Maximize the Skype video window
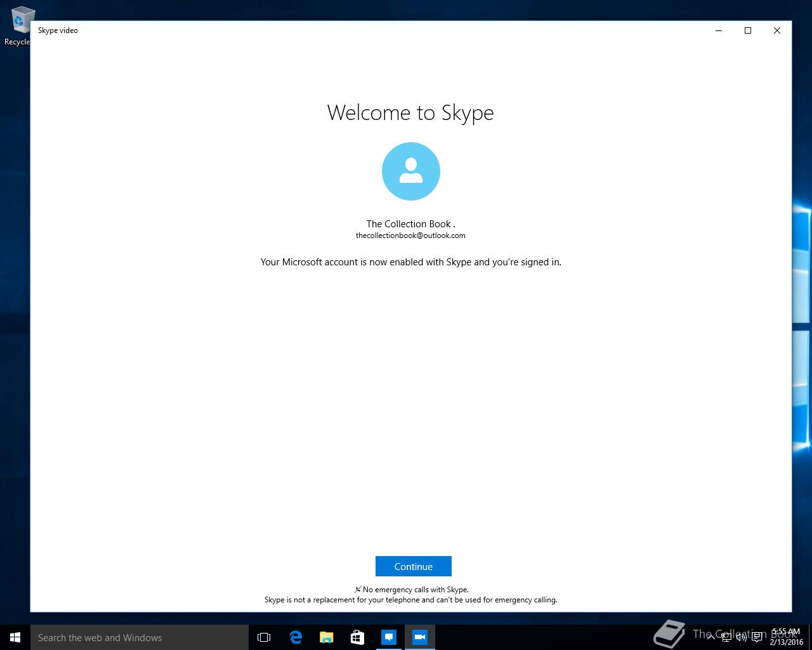This screenshot has height=650, width=812. pyautogui.click(x=748, y=30)
